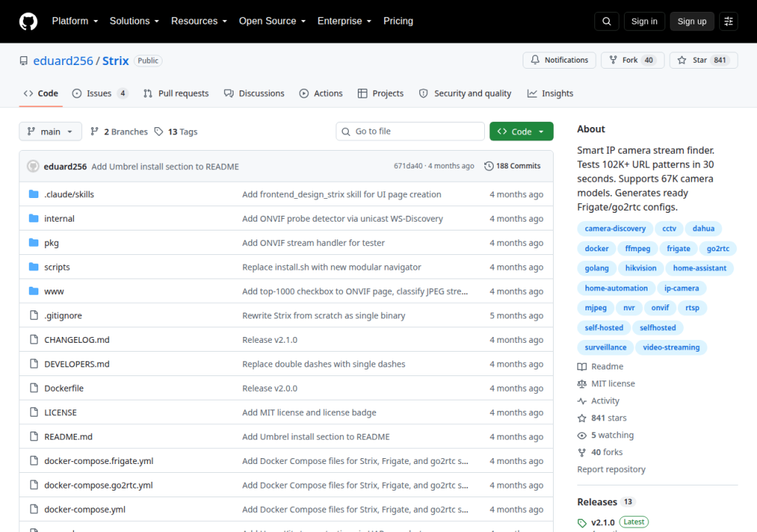
Task: Click the Notifications bell button
Action: coord(559,60)
